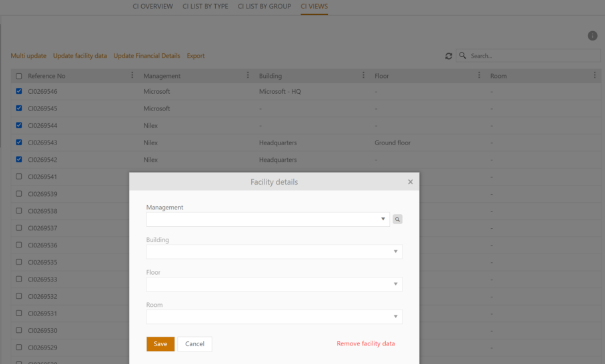Open Reference No column options menu
Viewport: 605px width, 364px height.
click(132, 75)
